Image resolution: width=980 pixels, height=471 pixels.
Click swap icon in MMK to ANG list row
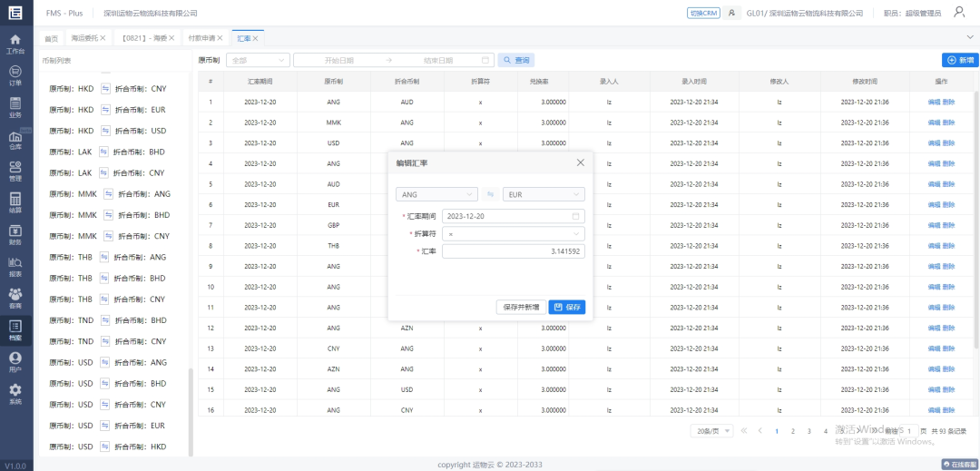108,193
